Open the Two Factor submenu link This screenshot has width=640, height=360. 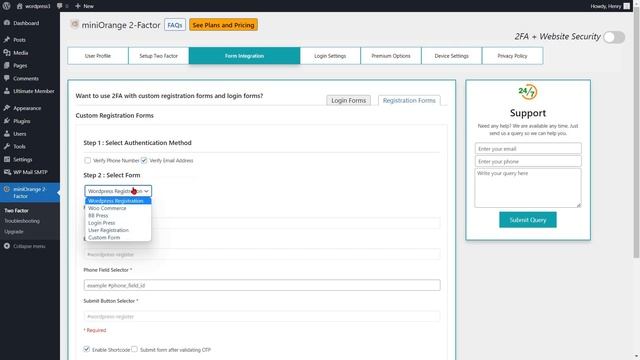pos(16,211)
